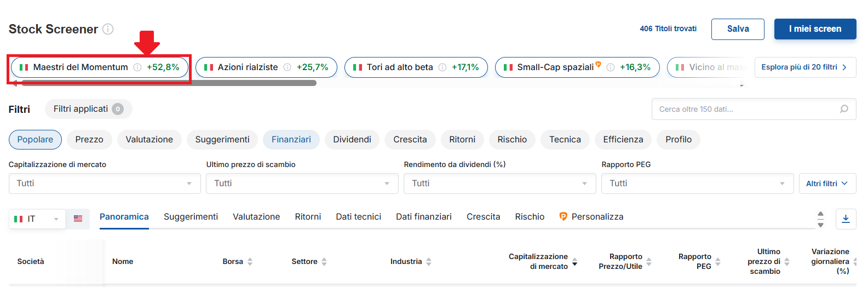
Task: Click the download icon button beside the tabs
Action: [846, 219]
